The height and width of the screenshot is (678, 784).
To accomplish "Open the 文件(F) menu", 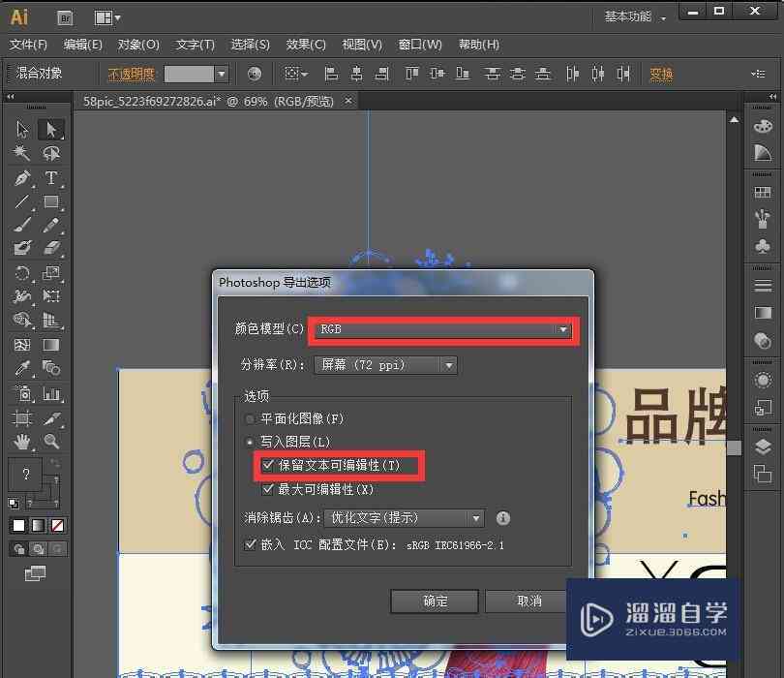I will pyautogui.click(x=28, y=45).
